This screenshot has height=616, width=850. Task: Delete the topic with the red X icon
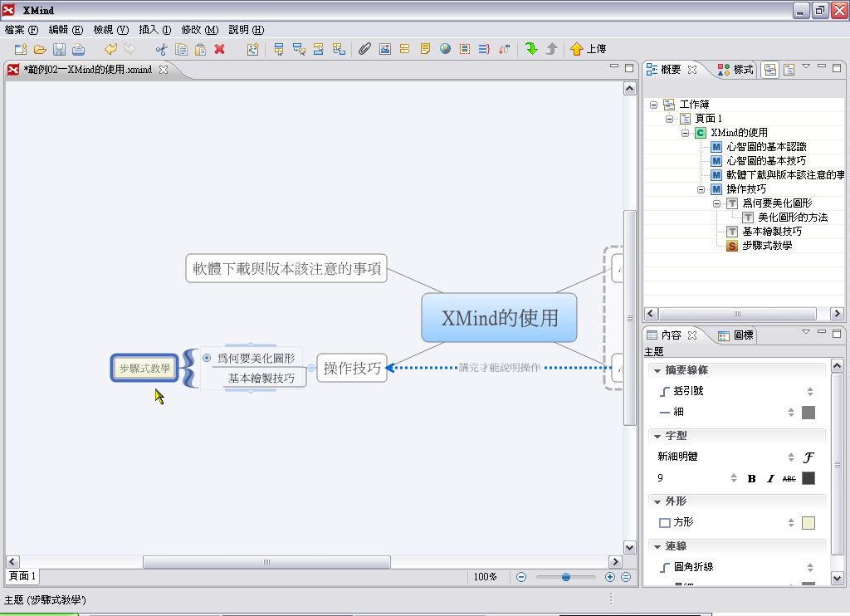click(219, 49)
